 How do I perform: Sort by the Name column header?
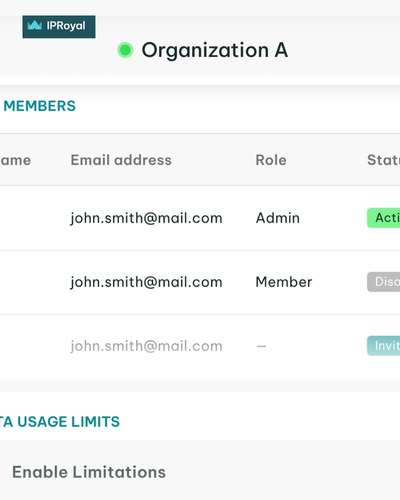[x=15, y=160]
